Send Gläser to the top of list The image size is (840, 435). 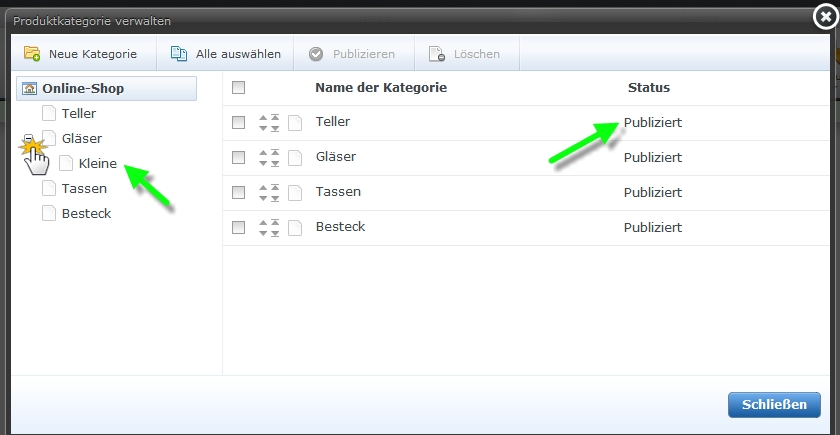point(275,152)
